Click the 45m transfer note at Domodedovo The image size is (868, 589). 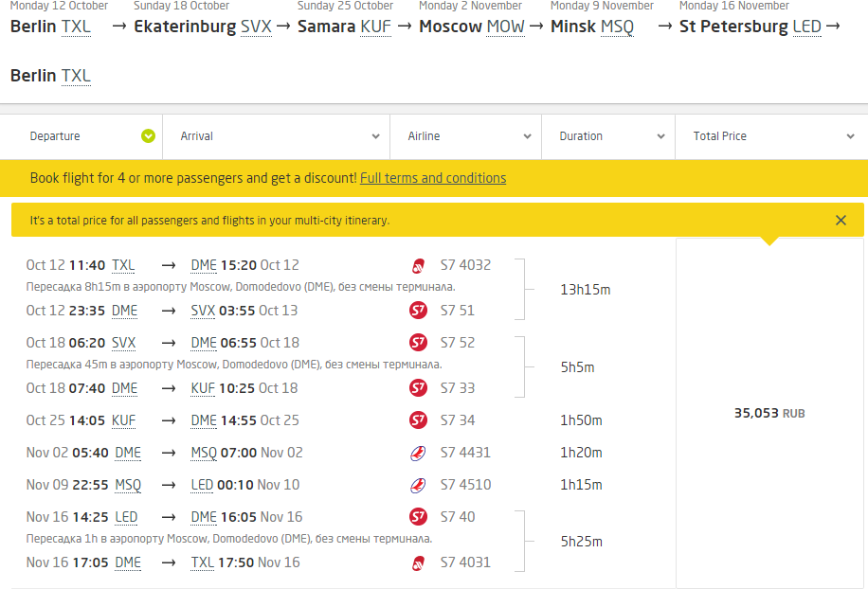(x=234, y=365)
